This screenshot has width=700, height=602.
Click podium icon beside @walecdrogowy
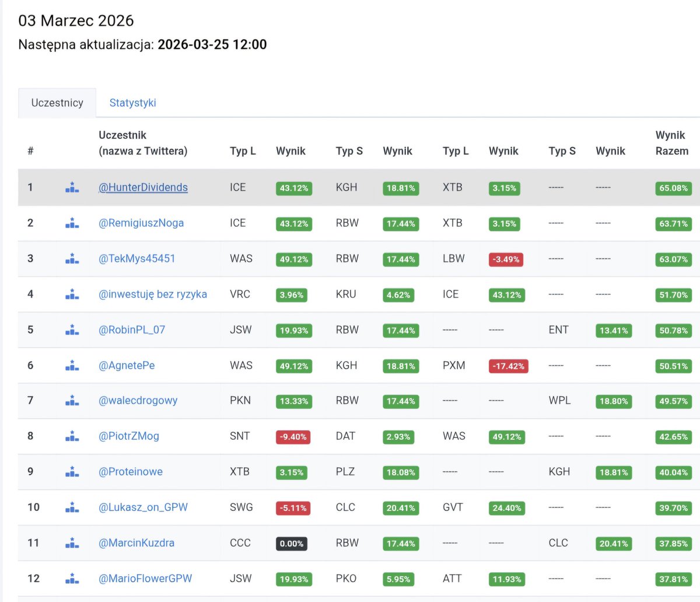[x=72, y=400]
